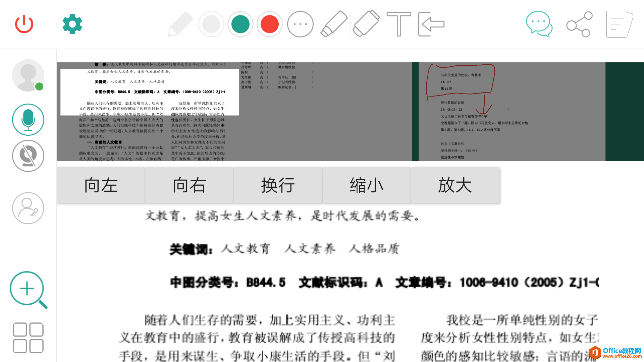Open the four-square grid view
Viewport: 644px width, 362px height.
28,338
